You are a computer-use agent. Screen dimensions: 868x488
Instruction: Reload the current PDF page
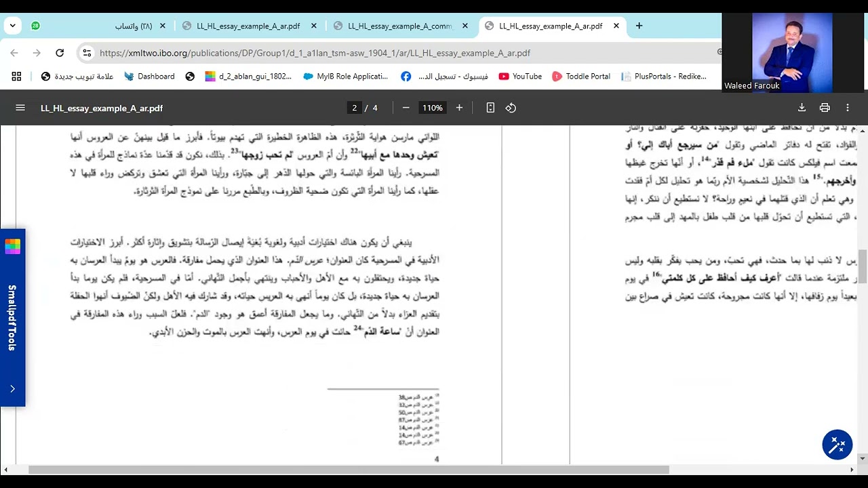pos(60,53)
